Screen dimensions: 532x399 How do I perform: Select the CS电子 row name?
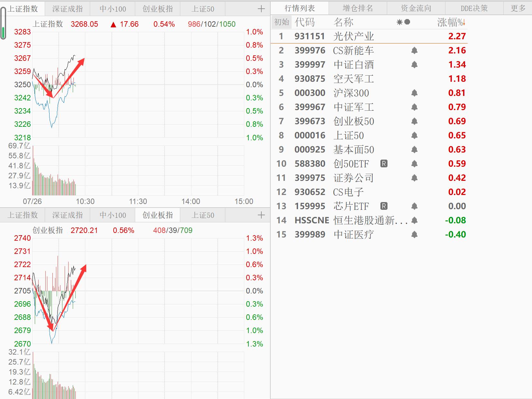coord(348,192)
